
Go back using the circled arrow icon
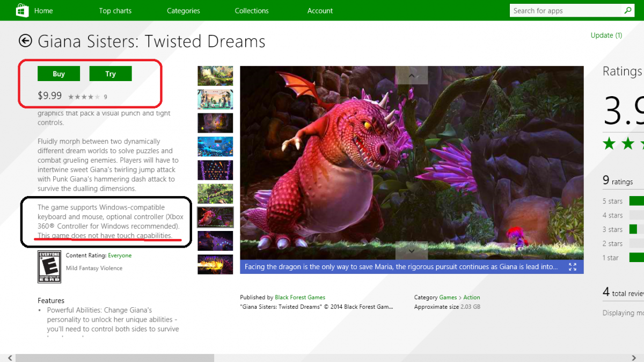click(x=25, y=41)
